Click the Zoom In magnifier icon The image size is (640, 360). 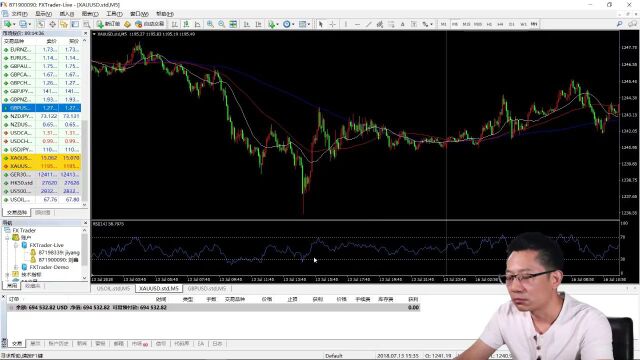210,24
